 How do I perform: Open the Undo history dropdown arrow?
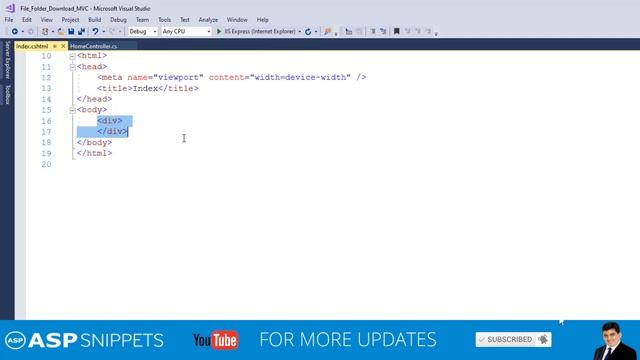[x=104, y=31]
